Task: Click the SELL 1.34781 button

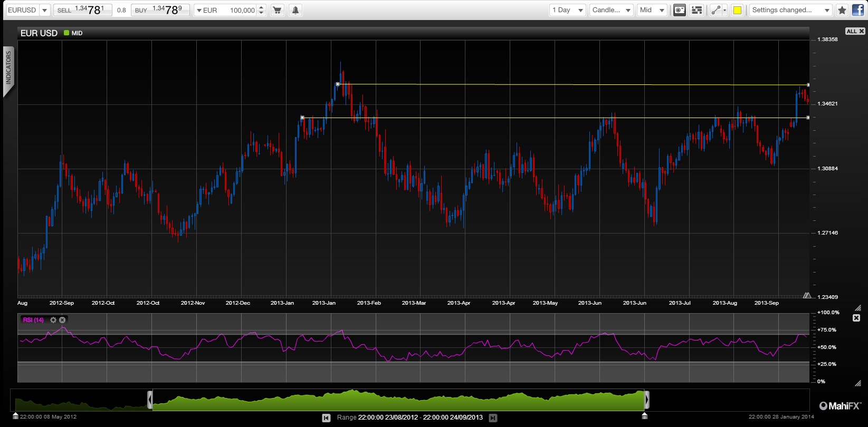Action: (83, 10)
